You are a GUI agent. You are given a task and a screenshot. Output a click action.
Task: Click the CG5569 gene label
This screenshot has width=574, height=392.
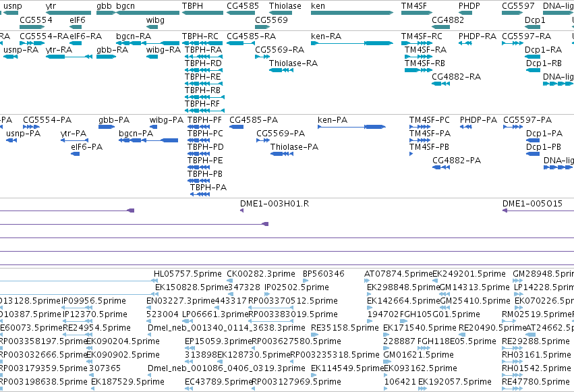271,20
